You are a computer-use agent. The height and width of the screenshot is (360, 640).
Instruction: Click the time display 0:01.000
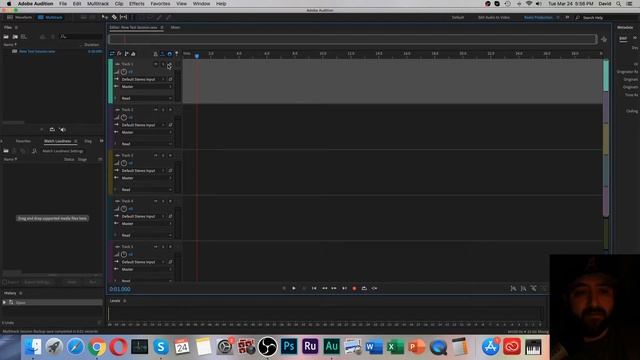click(x=120, y=289)
